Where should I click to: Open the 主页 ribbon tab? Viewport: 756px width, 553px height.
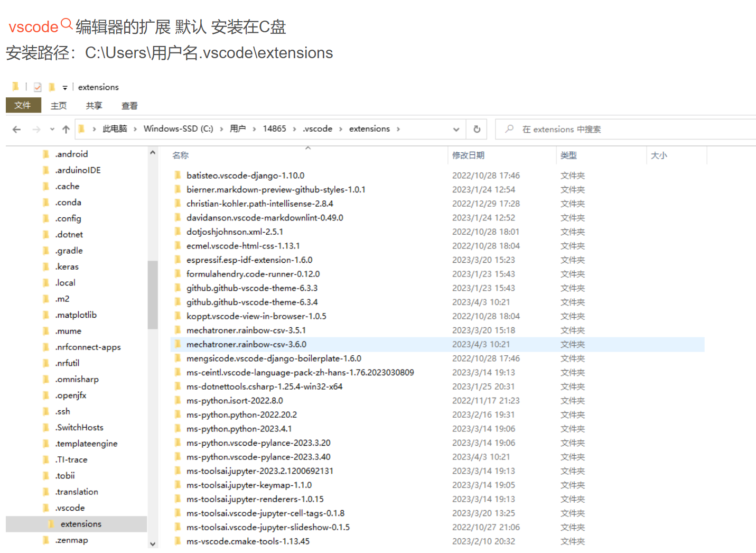pyautogui.click(x=59, y=106)
